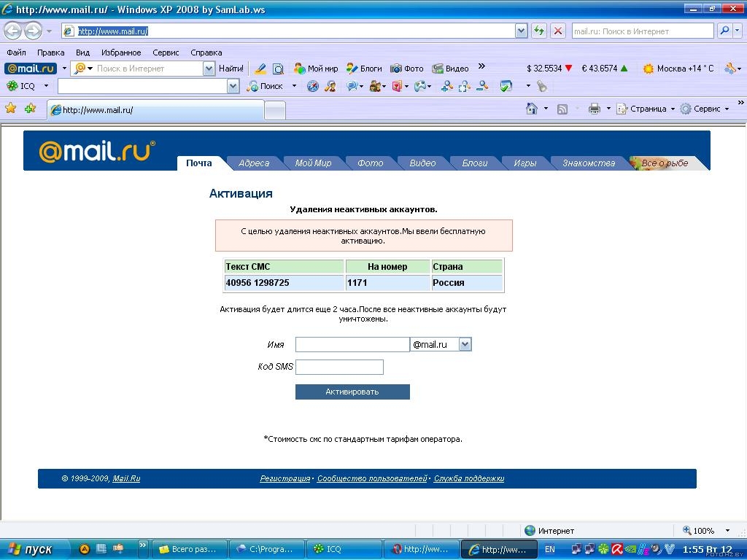Open the Страница command bar menu
747x560 pixels.
click(x=646, y=109)
